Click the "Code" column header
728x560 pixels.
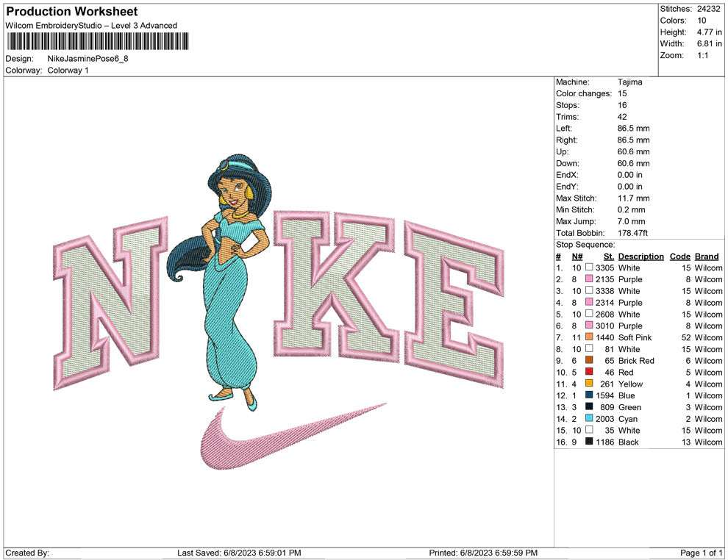coord(680,256)
